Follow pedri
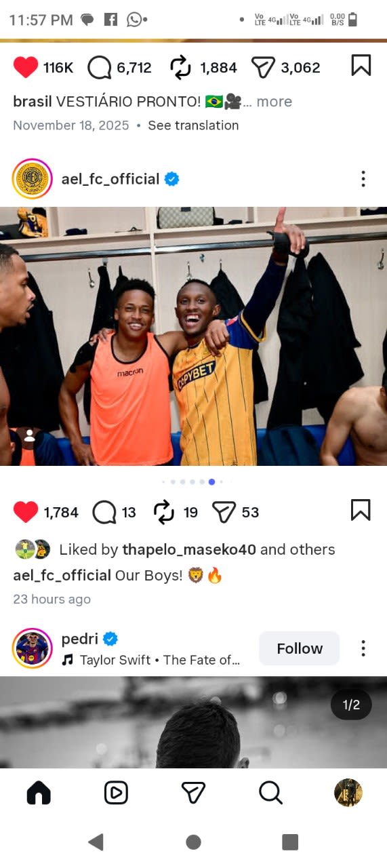Image resolution: width=387 pixels, height=868 pixels. 300,648
